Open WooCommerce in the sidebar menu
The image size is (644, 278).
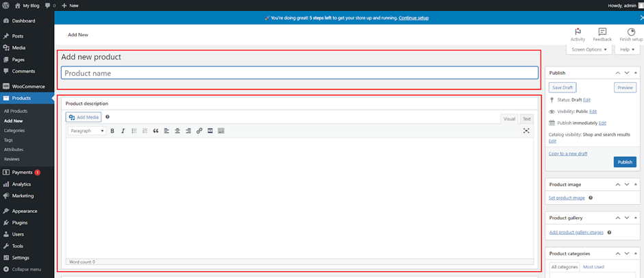click(x=27, y=86)
